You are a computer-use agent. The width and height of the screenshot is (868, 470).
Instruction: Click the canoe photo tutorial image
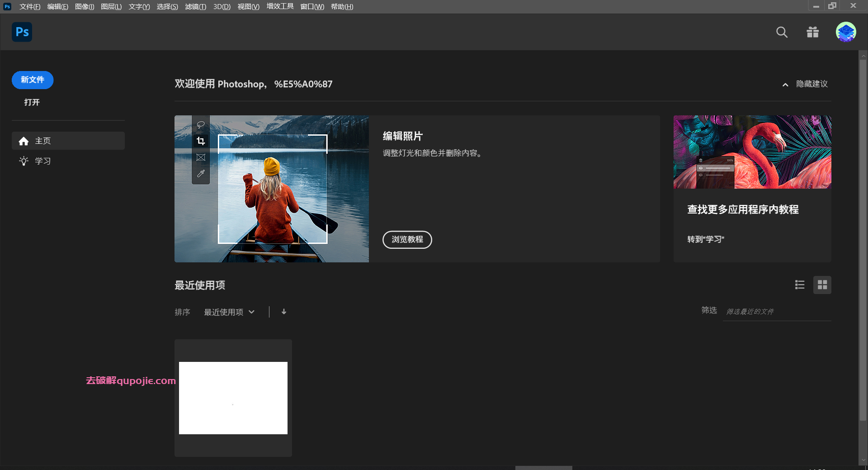pyautogui.click(x=272, y=189)
